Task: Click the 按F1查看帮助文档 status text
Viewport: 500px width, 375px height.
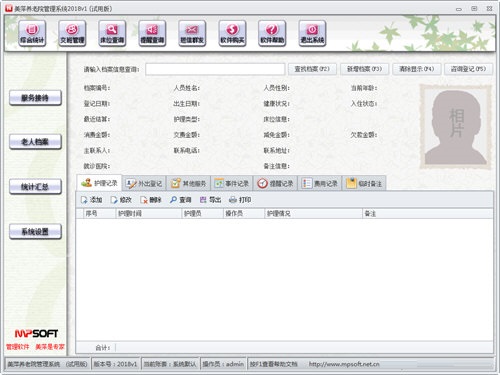Action: 273,364
